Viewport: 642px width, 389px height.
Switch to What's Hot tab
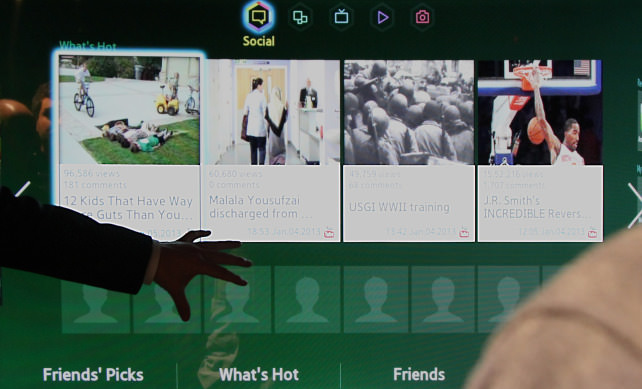[x=259, y=375]
